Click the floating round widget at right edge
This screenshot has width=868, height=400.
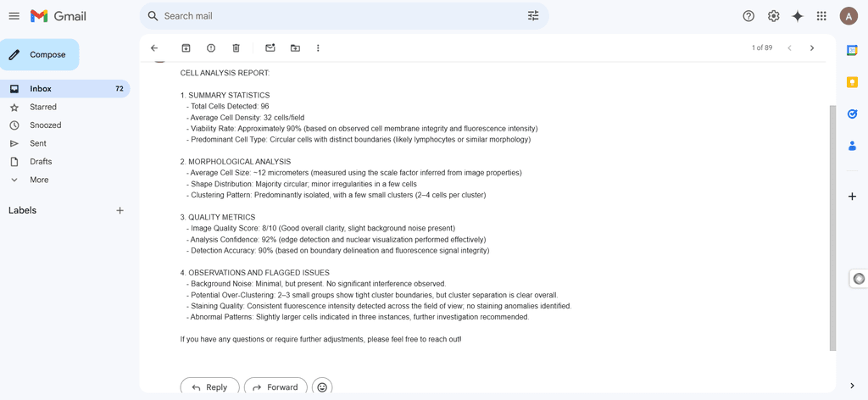(x=860, y=279)
